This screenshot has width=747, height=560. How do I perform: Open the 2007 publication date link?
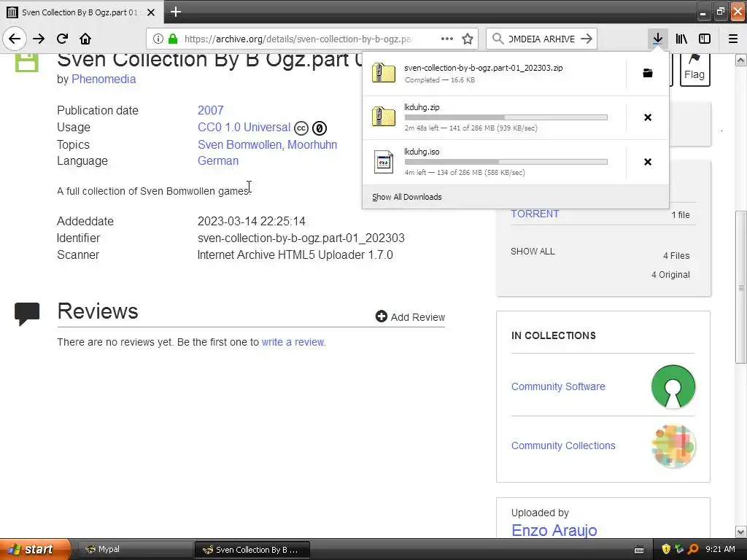coord(211,111)
